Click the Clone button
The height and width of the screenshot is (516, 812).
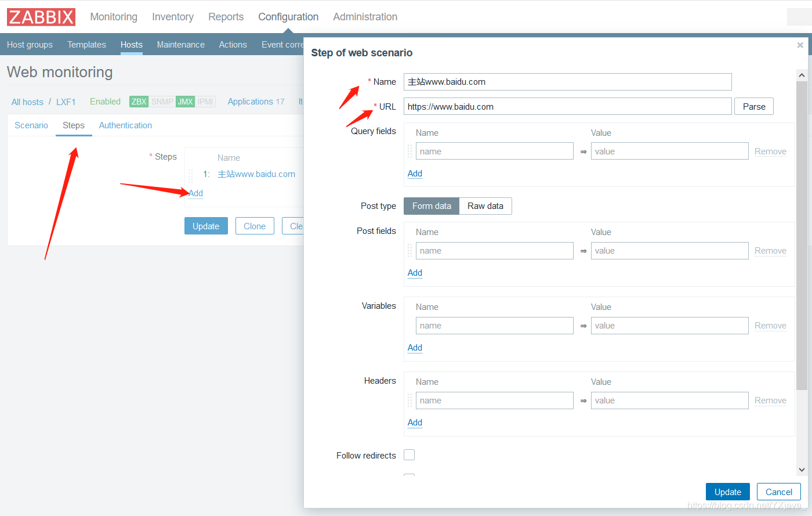[x=255, y=226]
